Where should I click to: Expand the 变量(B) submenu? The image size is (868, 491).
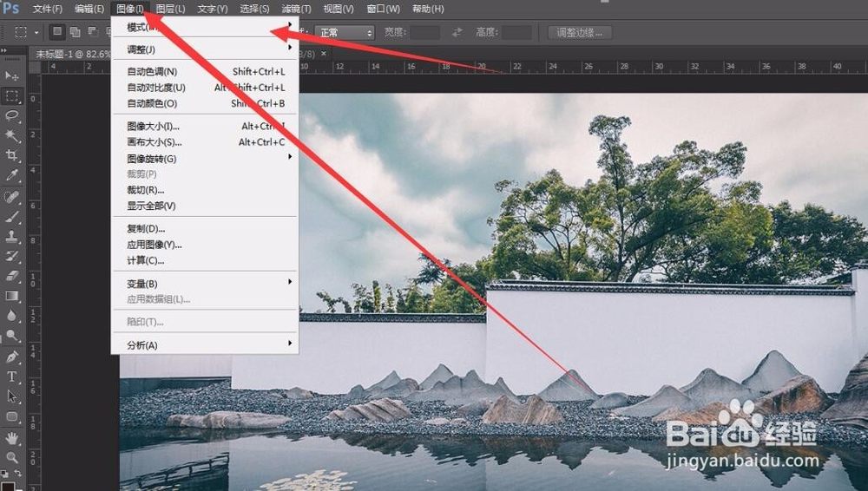click(205, 284)
